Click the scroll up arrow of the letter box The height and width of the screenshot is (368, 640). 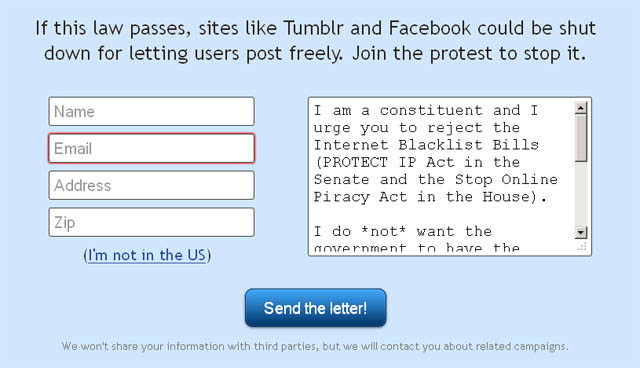pos(581,108)
